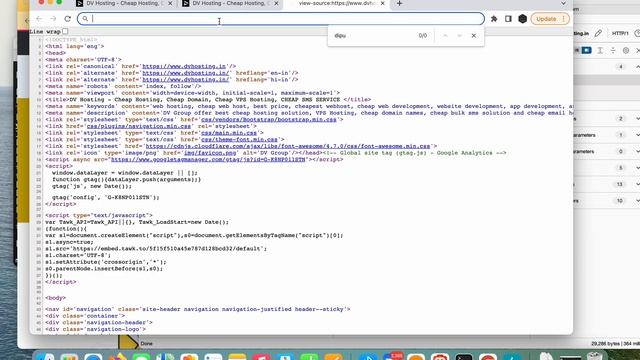Open the css/main.min.css link
Screen dimensions: 640x360
229,133
